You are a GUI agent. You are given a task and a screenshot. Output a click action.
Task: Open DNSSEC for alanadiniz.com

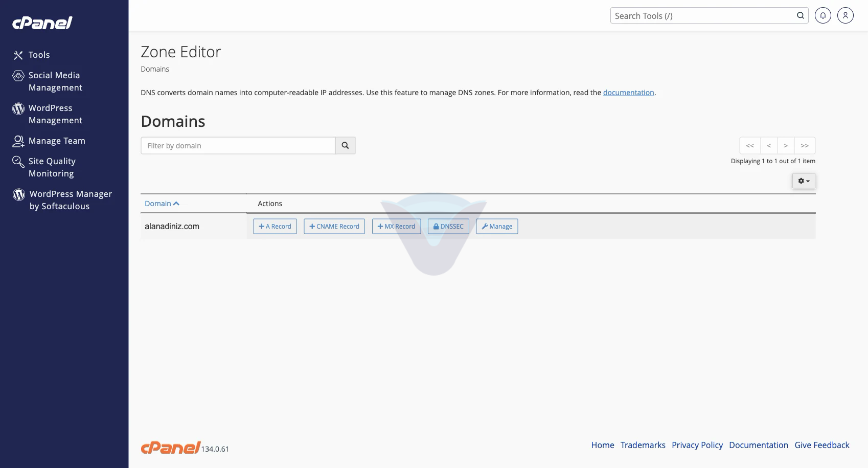point(448,227)
